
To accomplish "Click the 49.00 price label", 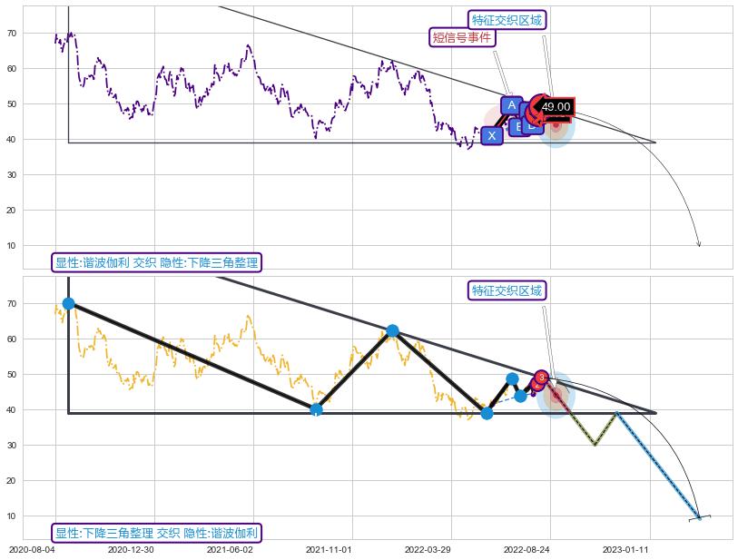I will tap(556, 107).
